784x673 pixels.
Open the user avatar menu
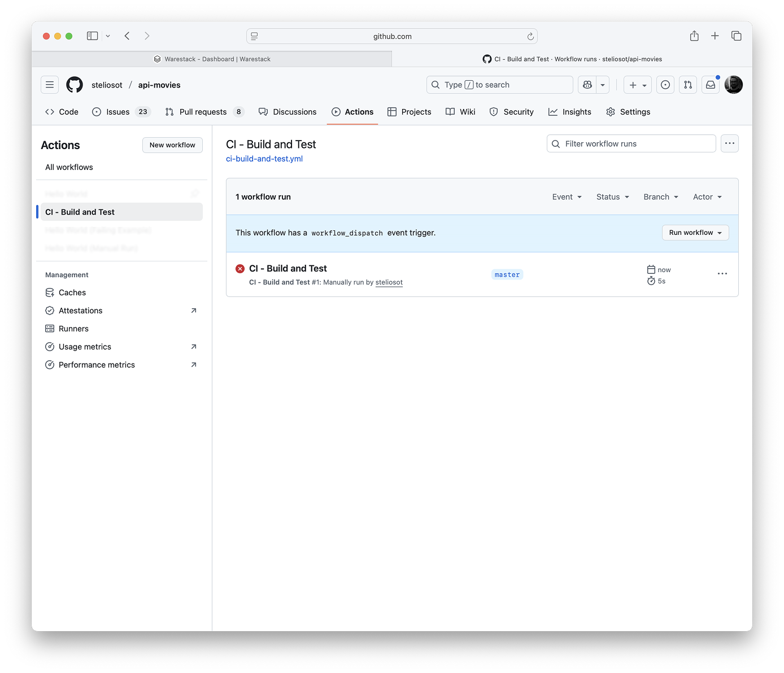[x=733, y=85]
